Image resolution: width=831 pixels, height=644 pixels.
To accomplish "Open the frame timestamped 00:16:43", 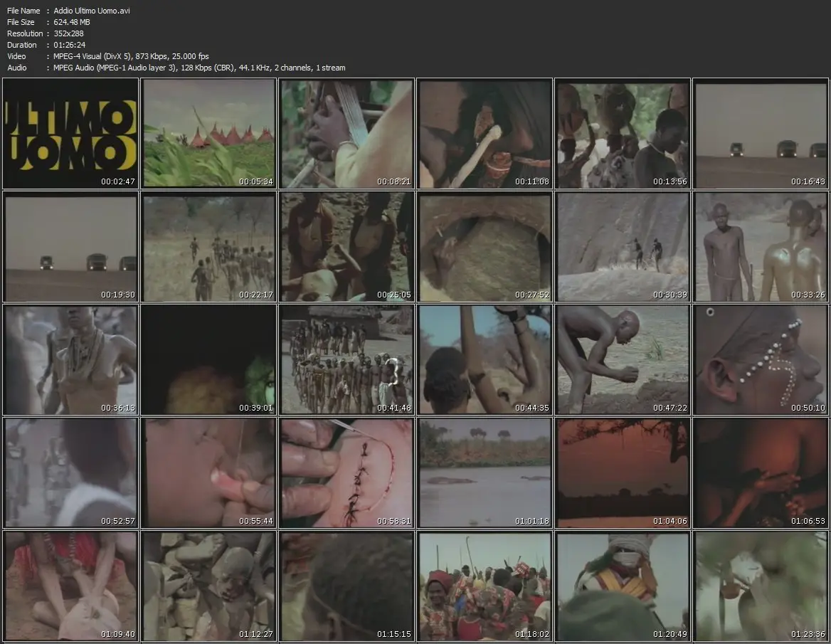I will coord(761,134).
